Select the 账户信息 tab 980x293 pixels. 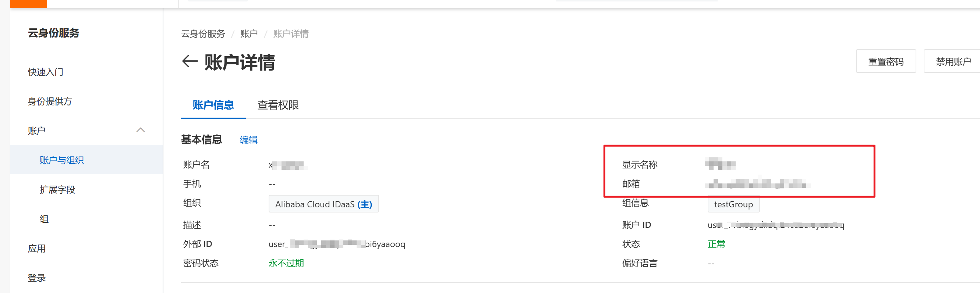213,105
